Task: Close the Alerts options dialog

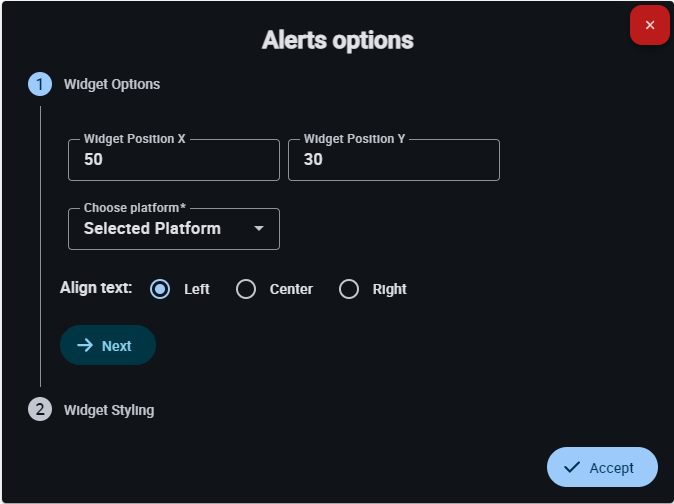Action: (649, 25)
